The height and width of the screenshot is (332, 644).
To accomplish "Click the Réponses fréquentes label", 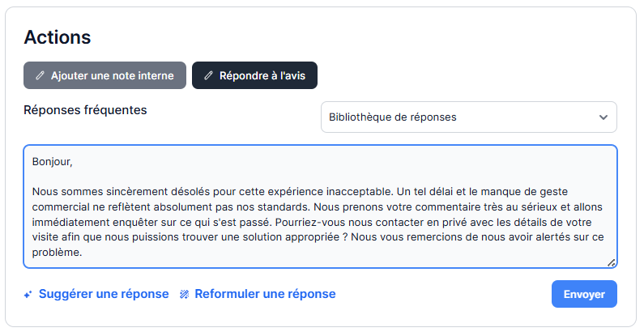I will [x=85, y=110].
